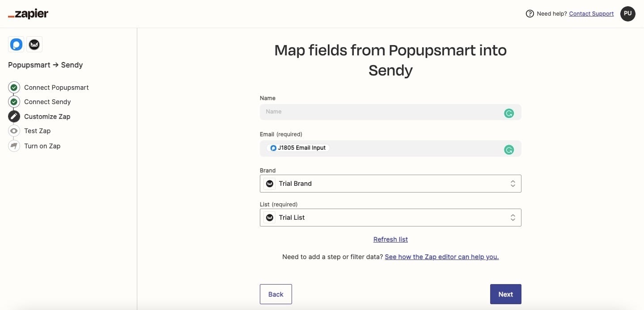Click the Zapier logo
This screenshot has height=310, width=644.
(28, 14)
